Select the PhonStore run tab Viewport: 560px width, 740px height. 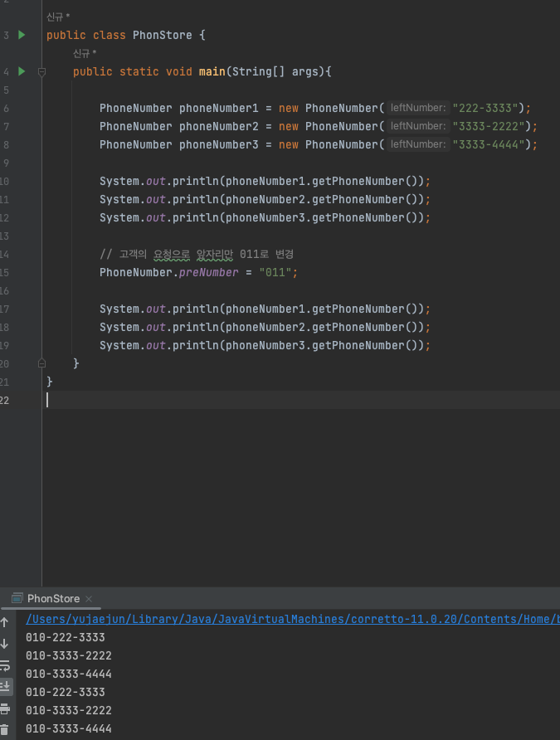53,598
